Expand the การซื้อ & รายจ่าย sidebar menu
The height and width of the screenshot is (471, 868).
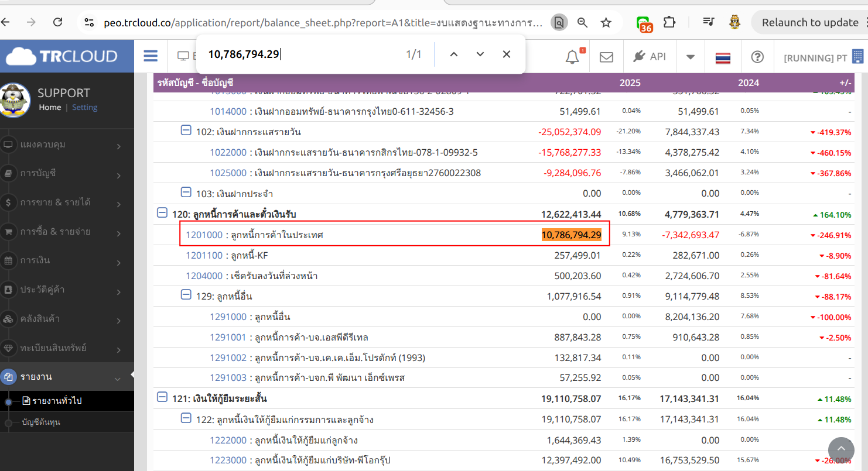tap(67, 232)
